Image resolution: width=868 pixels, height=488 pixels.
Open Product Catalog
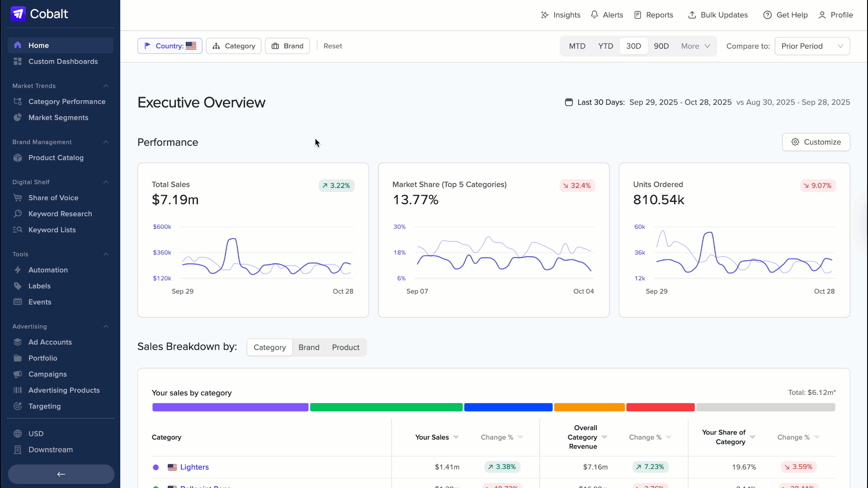point(61,158)
